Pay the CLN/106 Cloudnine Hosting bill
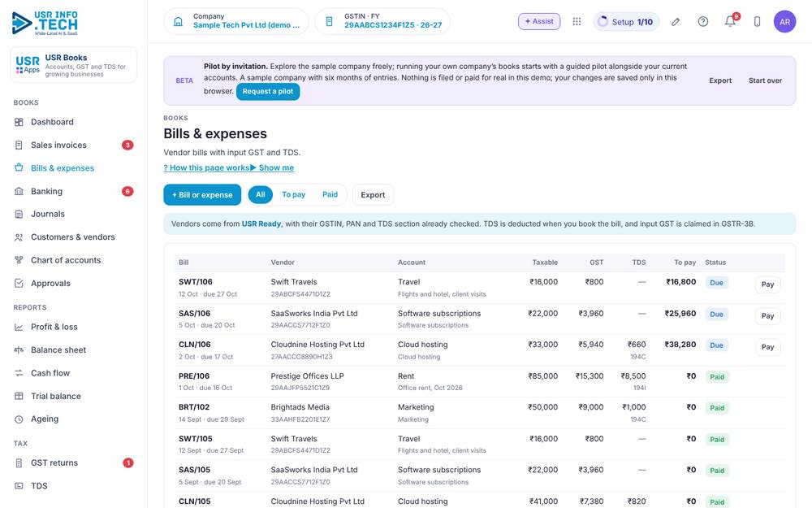Screen dimensions: 812x508 tap(767, 347)
